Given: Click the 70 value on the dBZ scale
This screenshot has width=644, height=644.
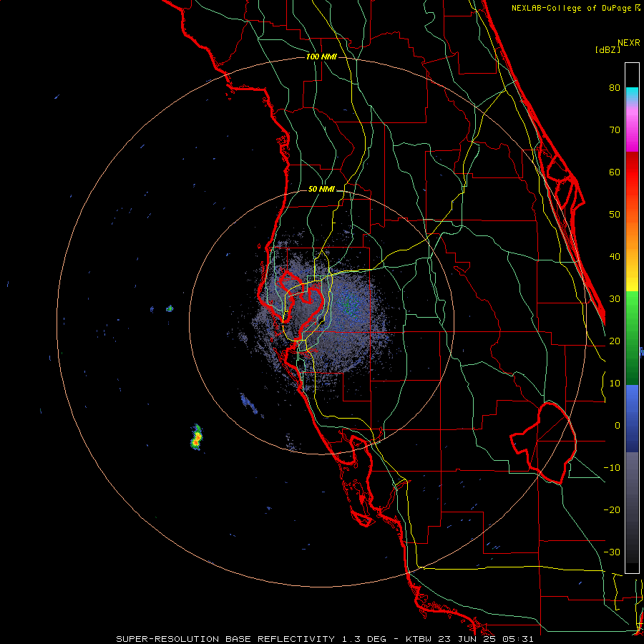Looking at the screenshot, I should coord(615,130).
